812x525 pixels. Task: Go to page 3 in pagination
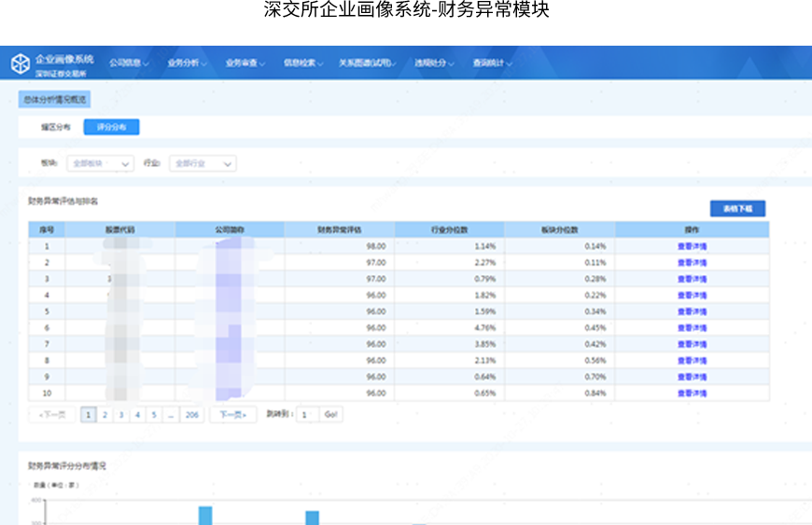click(121, 415)
